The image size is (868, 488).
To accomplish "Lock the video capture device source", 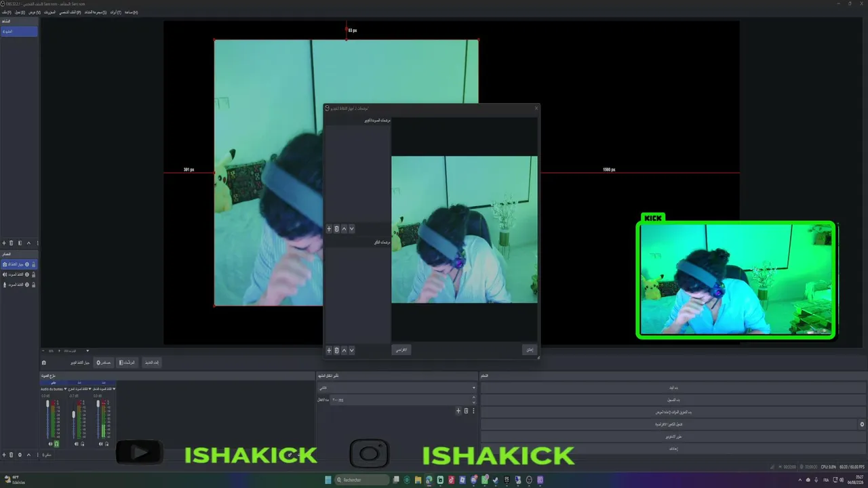I will [x=34, y=264].
